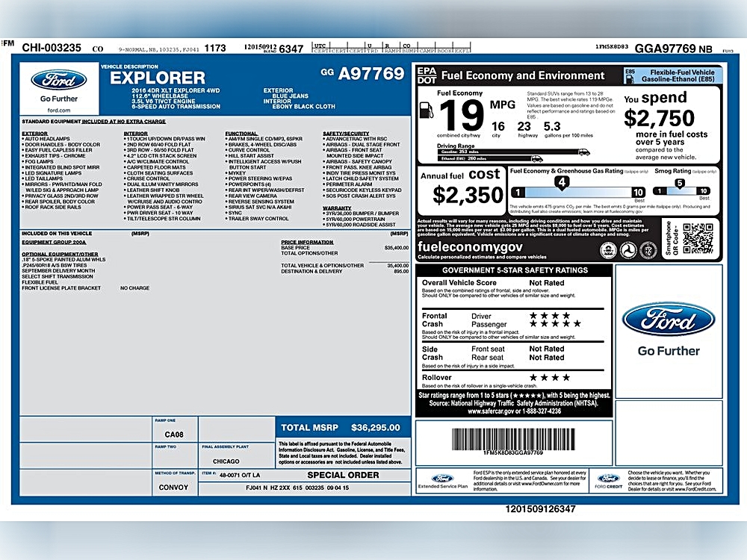Click the VIN barcode 1FM5K8D83GGA97769

pos(513,439)
